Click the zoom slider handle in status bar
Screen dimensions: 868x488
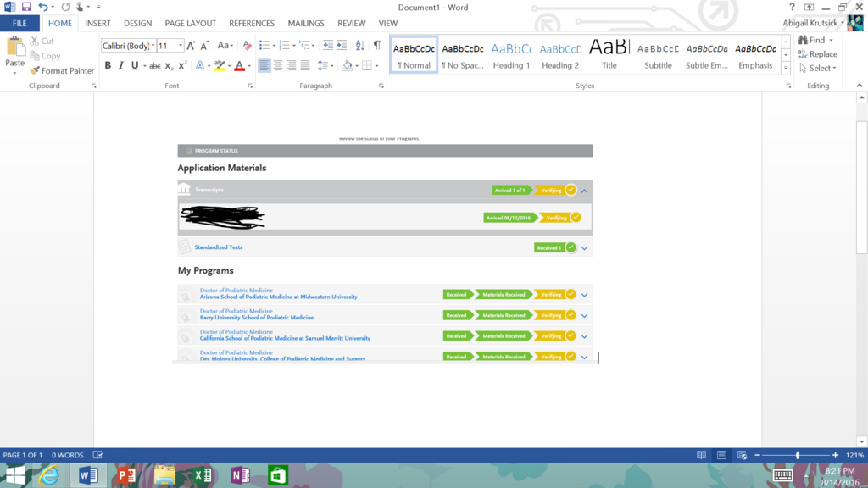pyautogui.click(x=798, y=455)
